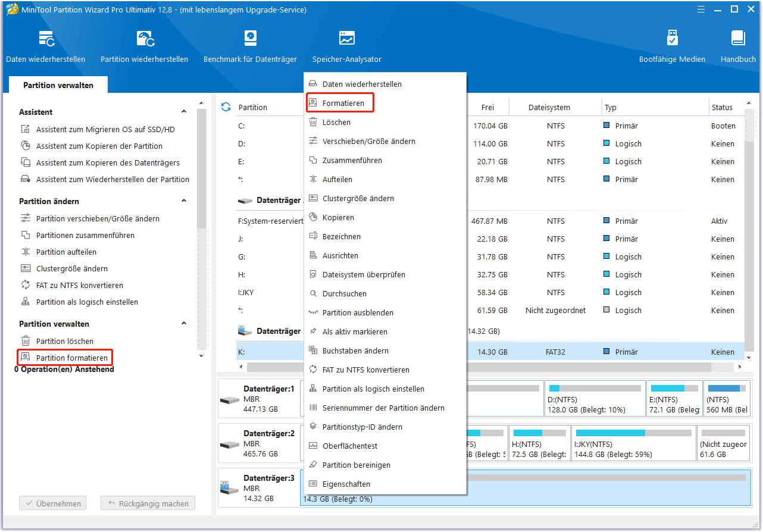Collapse the Partition ändern section
Image resolution: width=763 pixels, height=532 pixels.
[184, 201]
